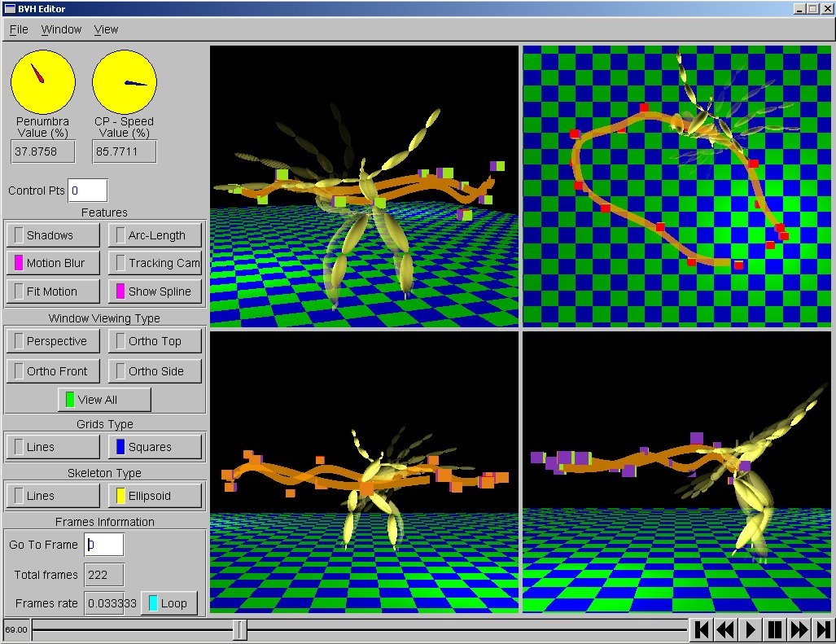Jump to the last frame button
Image resolution: width=836 pixels, height=644 pixels.
pos(823,629)
